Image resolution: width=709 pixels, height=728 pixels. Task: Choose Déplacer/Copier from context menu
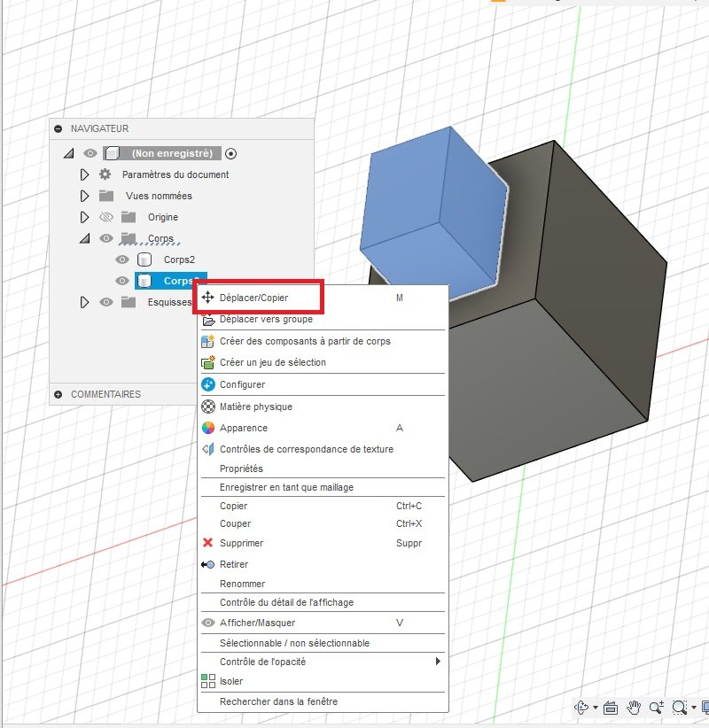323,298
